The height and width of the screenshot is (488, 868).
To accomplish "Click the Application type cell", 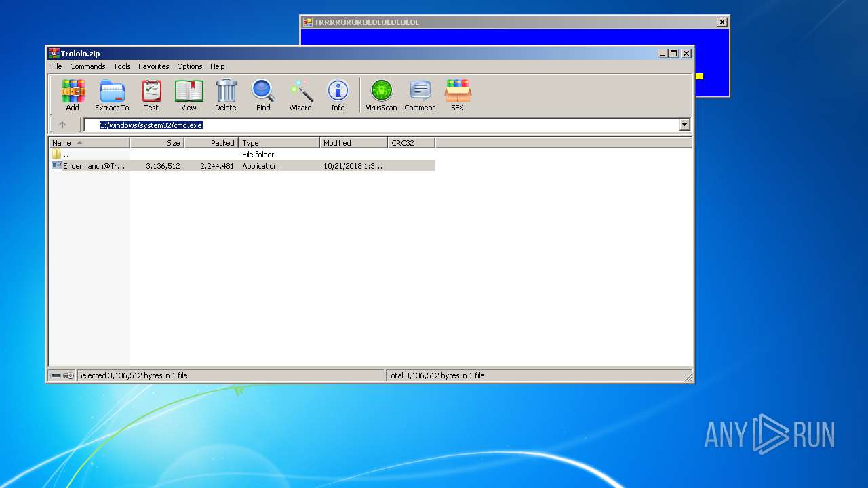I will [x=260, y=166].
